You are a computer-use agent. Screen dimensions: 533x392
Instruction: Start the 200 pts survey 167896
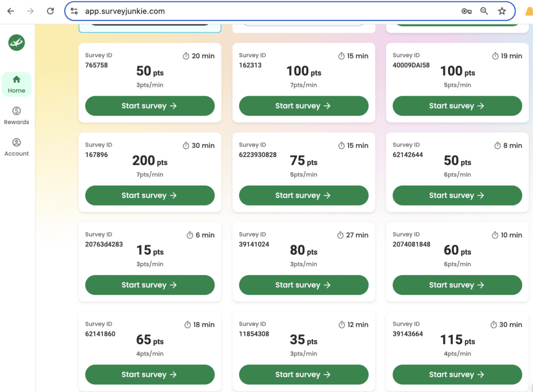(150, 195)
